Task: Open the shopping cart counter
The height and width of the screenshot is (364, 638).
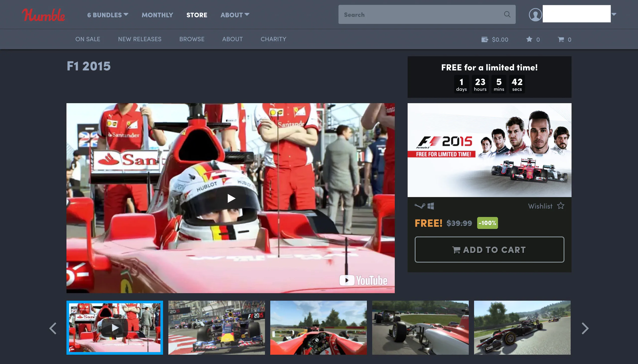Action: (x=564, y=39)
